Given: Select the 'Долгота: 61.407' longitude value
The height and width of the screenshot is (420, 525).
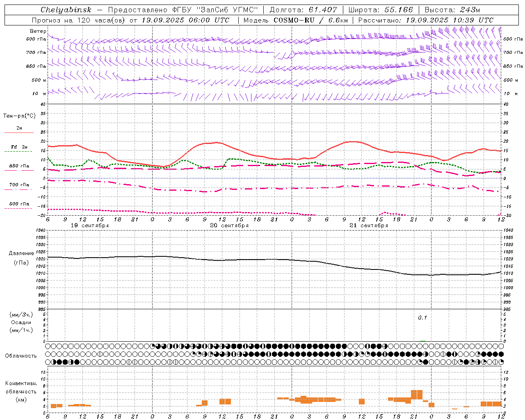Looking at the screenshot, I should [303, 10].
